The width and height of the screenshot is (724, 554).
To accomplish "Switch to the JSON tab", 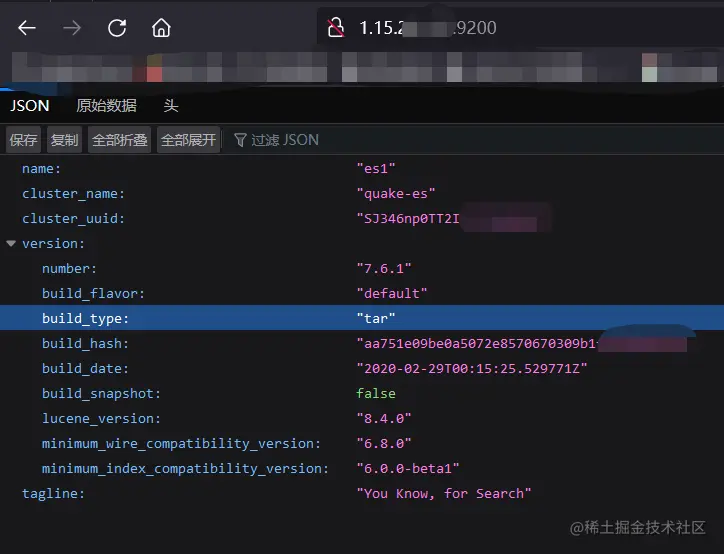I will point(30,106).
